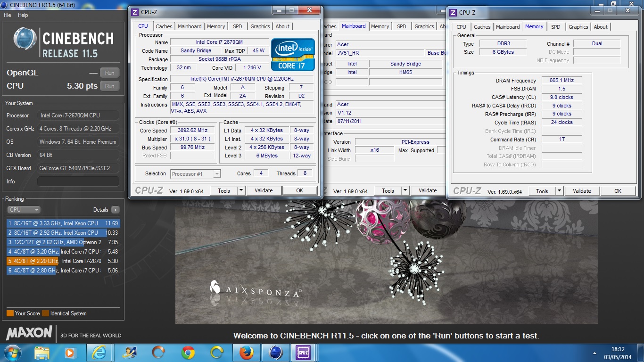Open the Help menu in Cinebench
Screen dimensions: 644x362
23,15
